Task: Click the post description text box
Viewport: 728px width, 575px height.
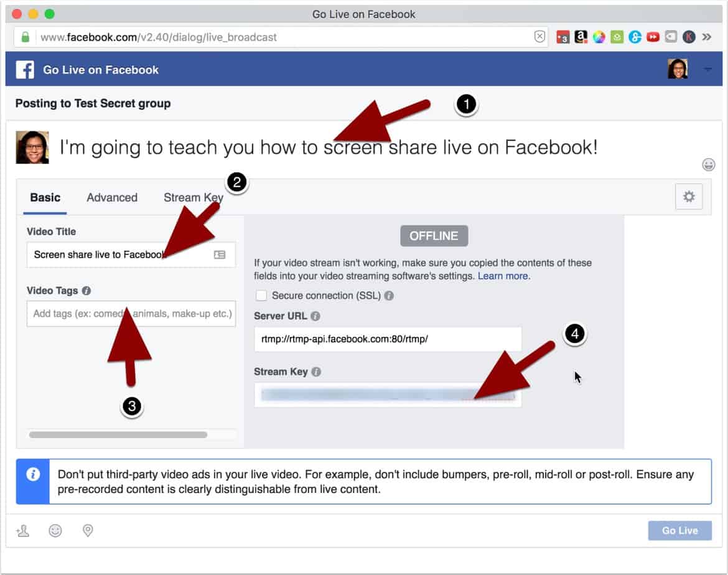Action: tap(329, 147)
